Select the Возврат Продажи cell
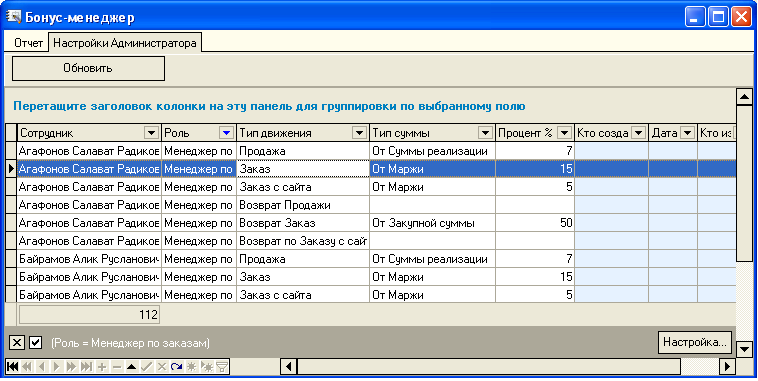The height and width of the screenshot is (381, 758). (303, 205)
